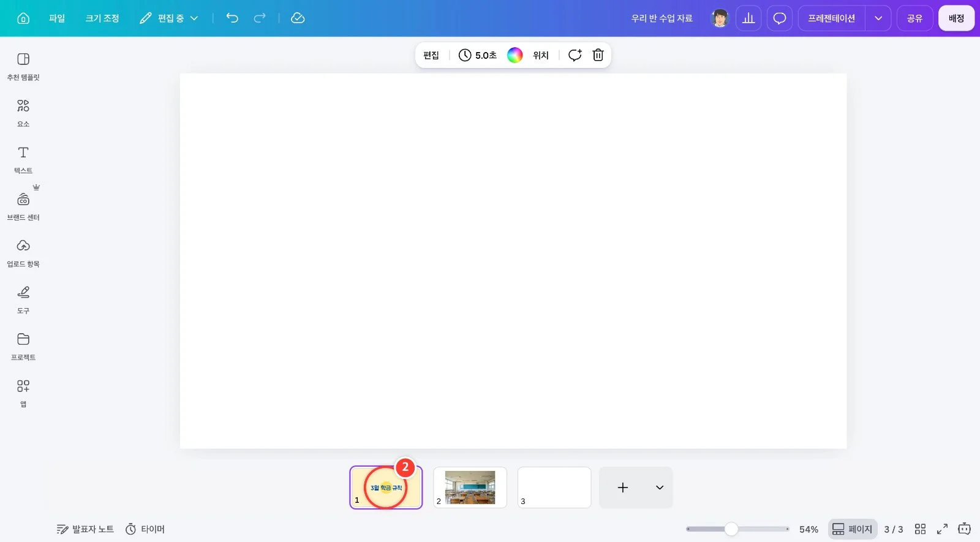
Task: Open the 크기 조정 menu
Action: coord(102,18)
